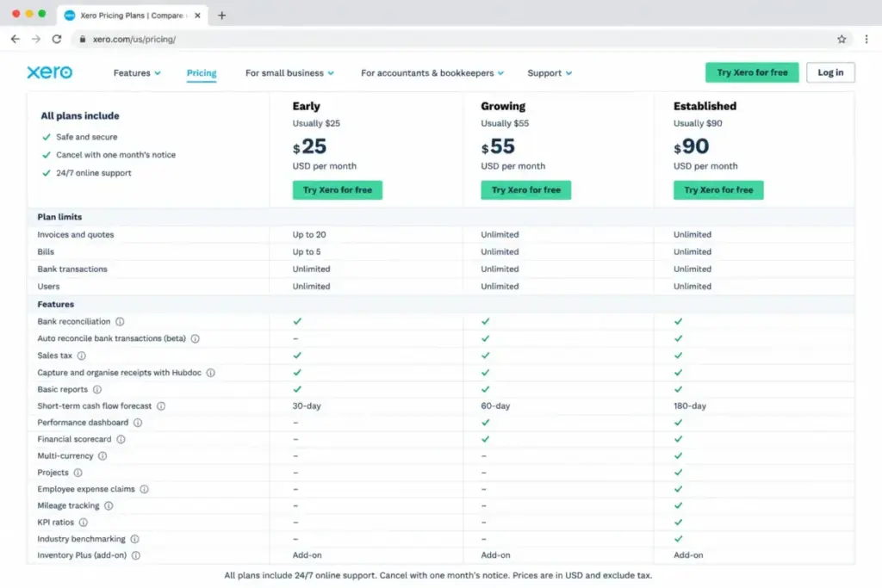Click the lock icon in the address bar

[83, 39]
